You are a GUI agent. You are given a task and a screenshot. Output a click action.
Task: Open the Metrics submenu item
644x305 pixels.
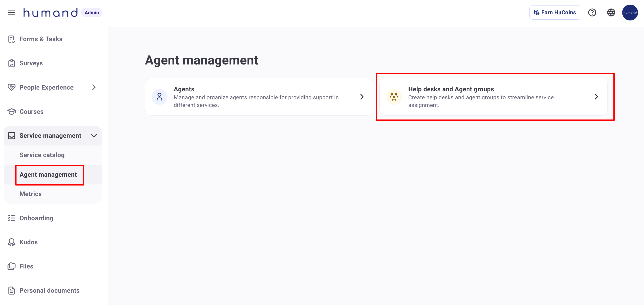(31, 194)
